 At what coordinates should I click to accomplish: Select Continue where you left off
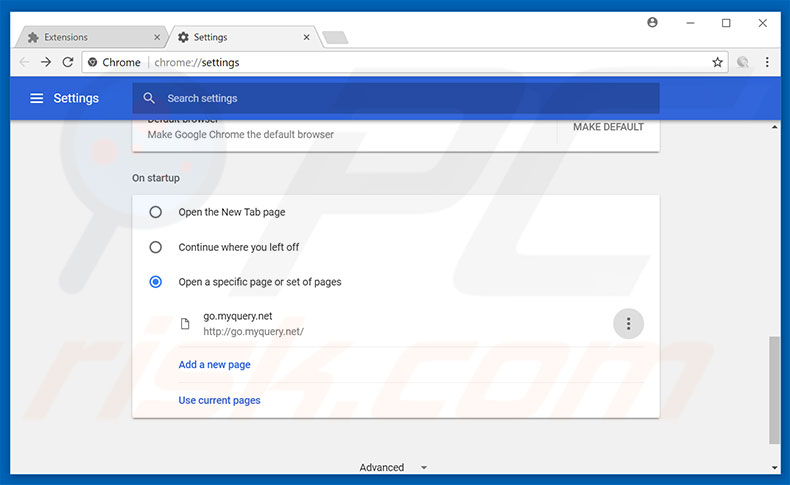point(156,247)
